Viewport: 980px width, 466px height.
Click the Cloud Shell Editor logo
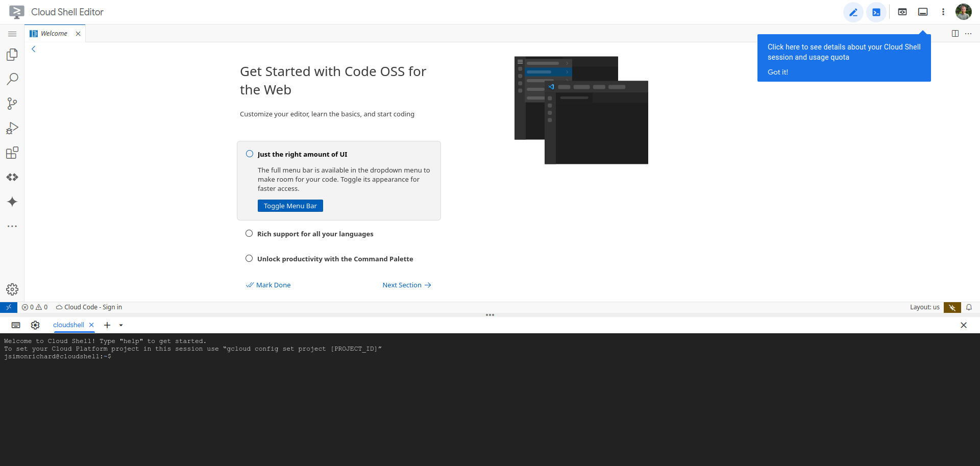pyautogui.click(x=17, y=12)
